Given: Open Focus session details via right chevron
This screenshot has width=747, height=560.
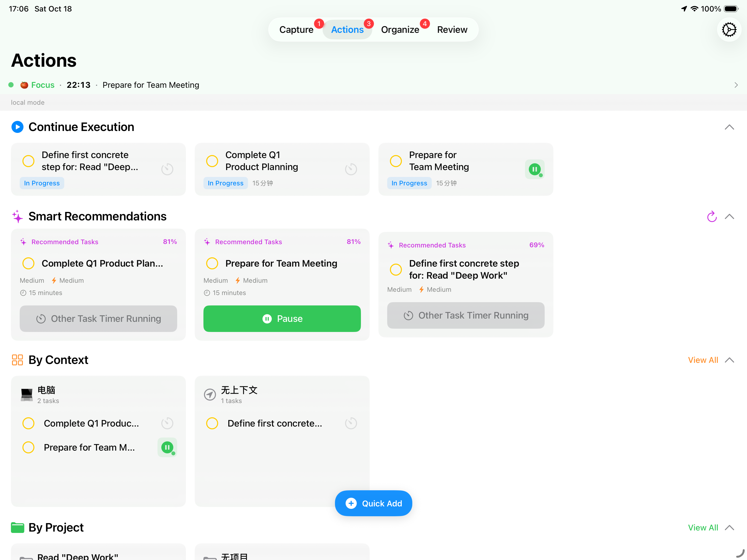Looking at the screenshot, I should (736, 85).
